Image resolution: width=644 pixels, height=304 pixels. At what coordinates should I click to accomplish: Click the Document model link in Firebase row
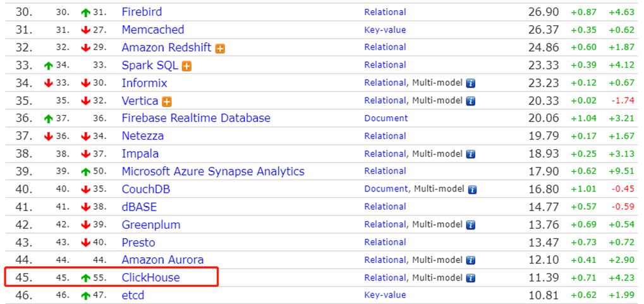coord(386,119)
